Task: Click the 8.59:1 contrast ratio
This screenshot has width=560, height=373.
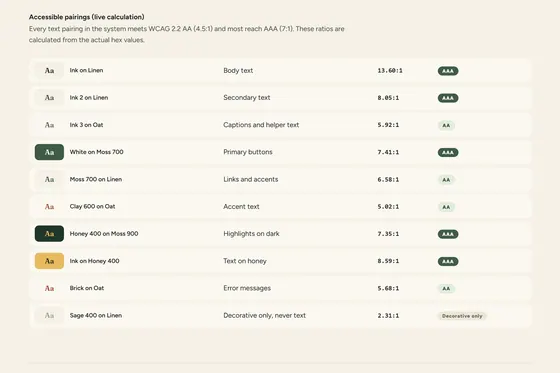Action: tap(388, 261)
